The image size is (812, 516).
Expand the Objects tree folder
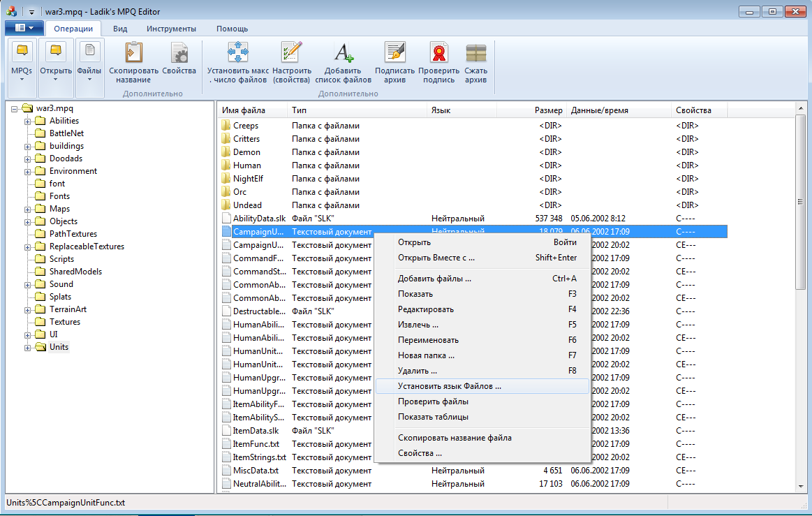tap(27, 222)
